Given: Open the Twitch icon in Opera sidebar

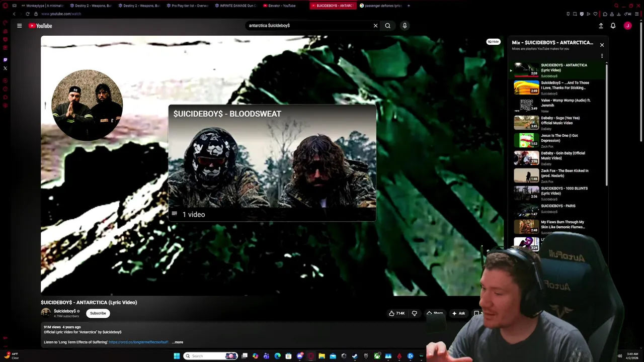Looking at the screenshot, I should pyautogui.click(x=6, y=59).
